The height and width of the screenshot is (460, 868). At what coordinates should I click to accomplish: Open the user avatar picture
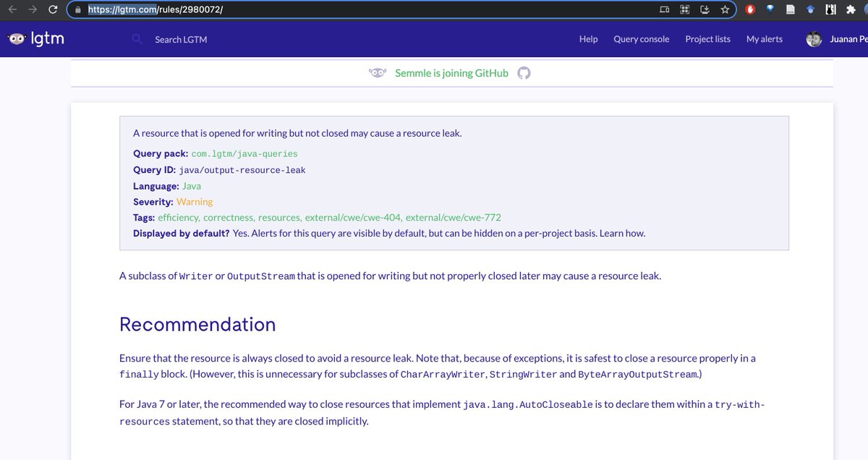pyautogui.click(x=813, y=39)
